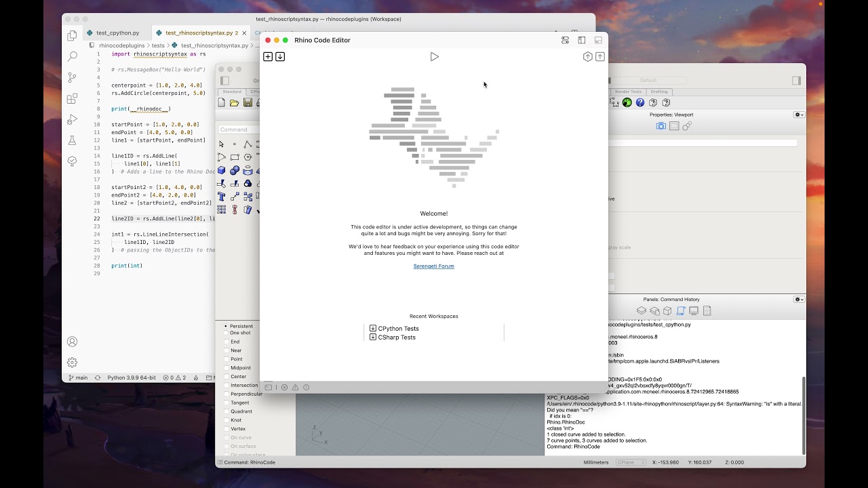Open CPython Tests recent workspace
Viewport: 868px width, 488px height.
[394, 329]
